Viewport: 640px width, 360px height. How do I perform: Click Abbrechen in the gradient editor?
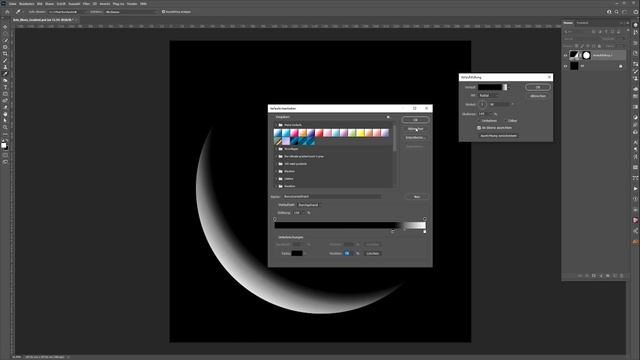(415, 129)
